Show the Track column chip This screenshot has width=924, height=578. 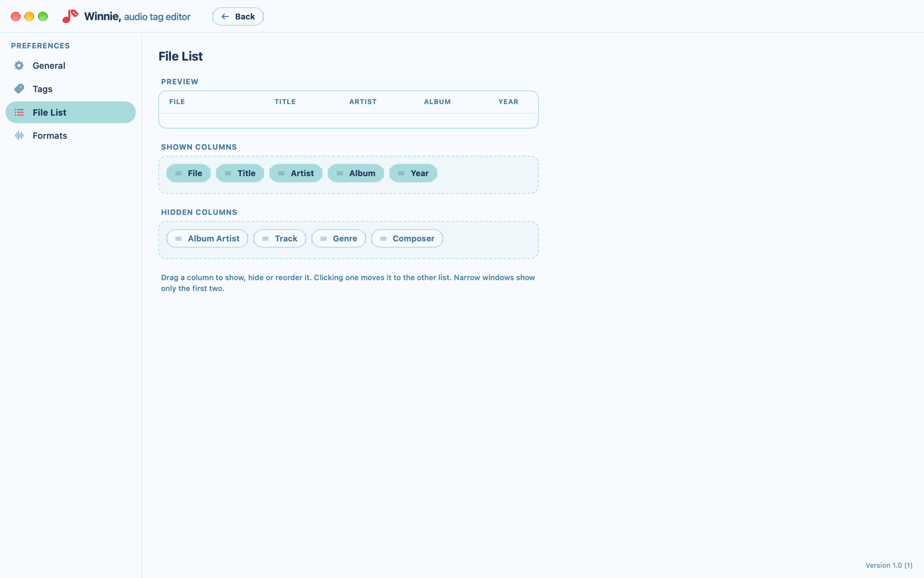pyautogui.click(x=280, y=239)
